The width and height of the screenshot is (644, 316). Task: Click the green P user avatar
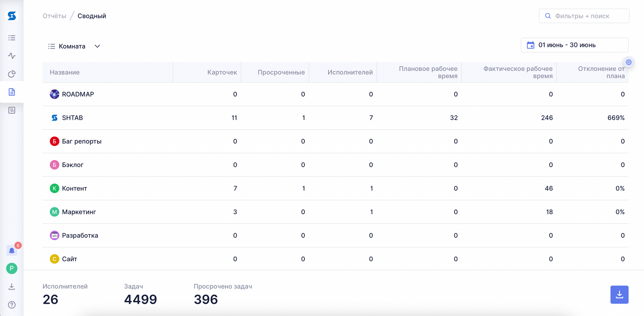tap(12, 268)
